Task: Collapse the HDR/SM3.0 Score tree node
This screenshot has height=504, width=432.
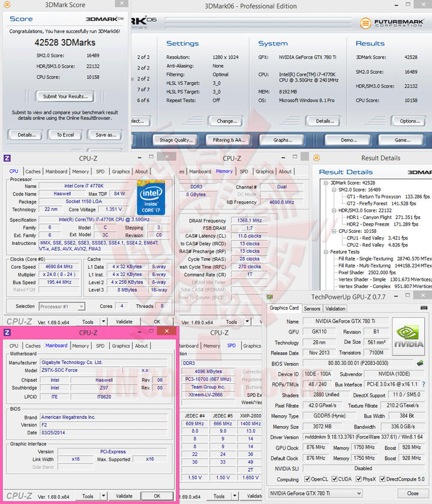Action: [x=334, y=211]
